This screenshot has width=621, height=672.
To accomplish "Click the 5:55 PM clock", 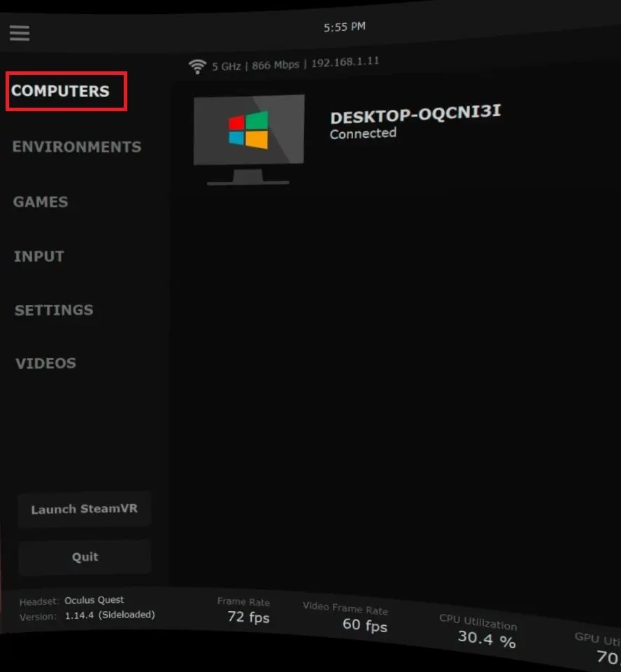I will click(345, 27).
